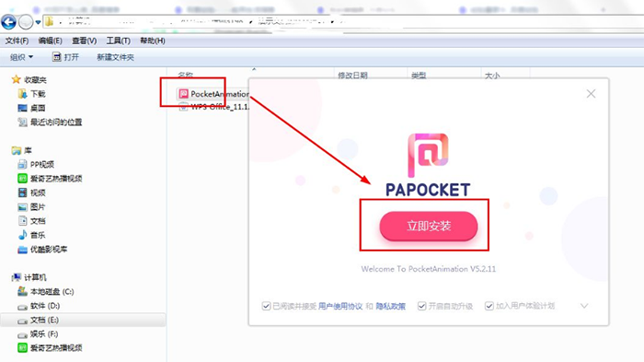Viewport: 644px width, 362px height.
Task: Open the 视频 library
Action: point(31,193)
